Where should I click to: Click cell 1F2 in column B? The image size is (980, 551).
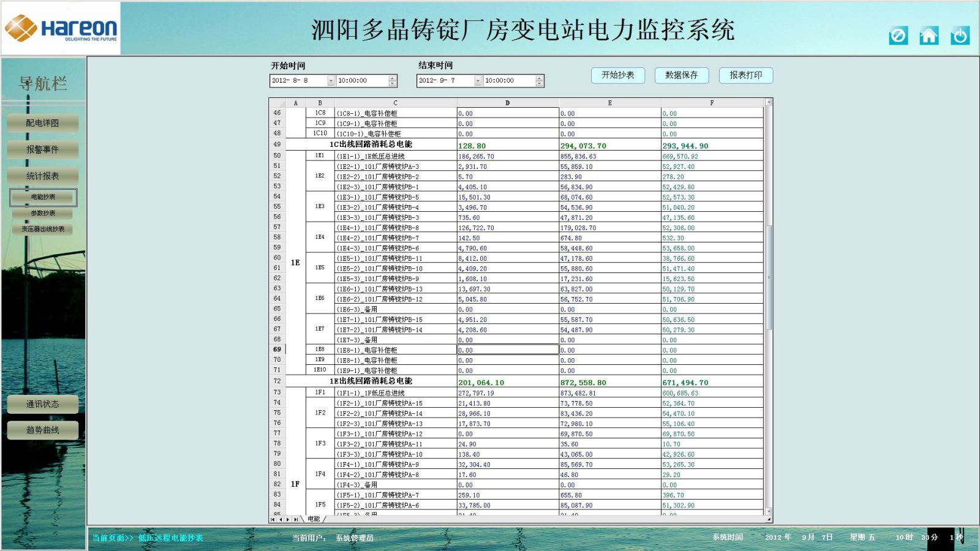pos(320,413)
